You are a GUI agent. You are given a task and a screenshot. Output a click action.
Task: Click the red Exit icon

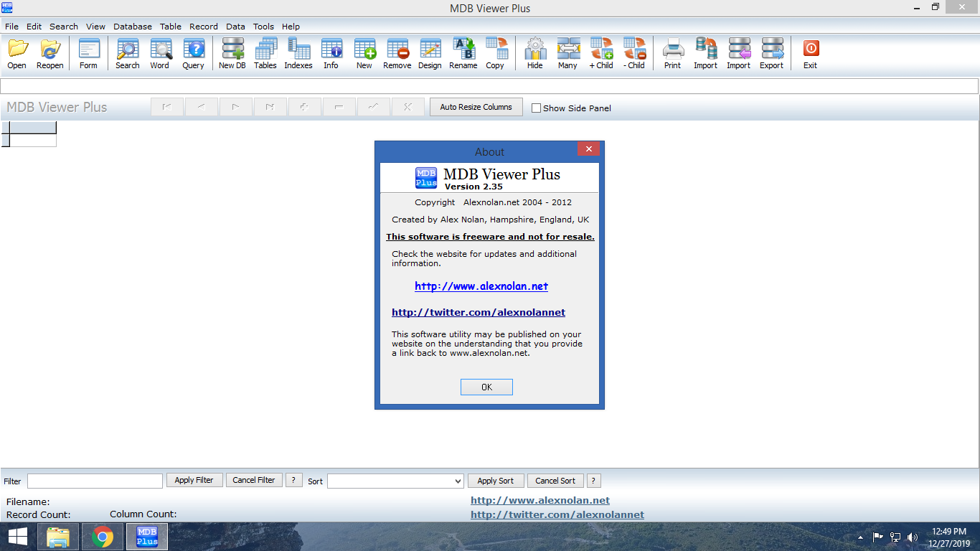pos(811,49)
